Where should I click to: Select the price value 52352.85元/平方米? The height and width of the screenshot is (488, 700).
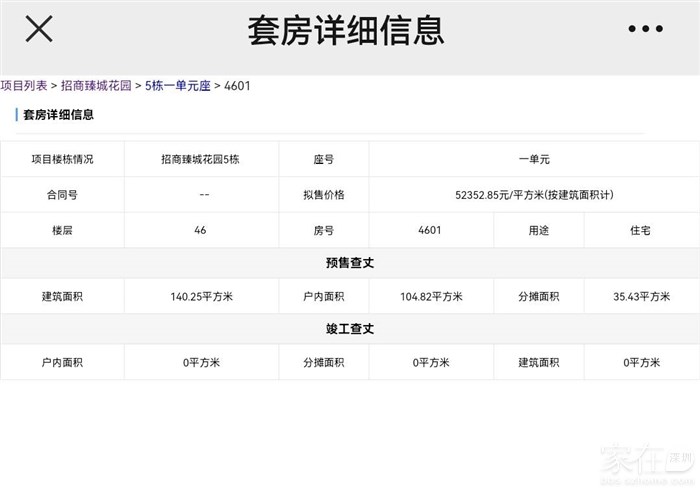click(x=533, y=195)
